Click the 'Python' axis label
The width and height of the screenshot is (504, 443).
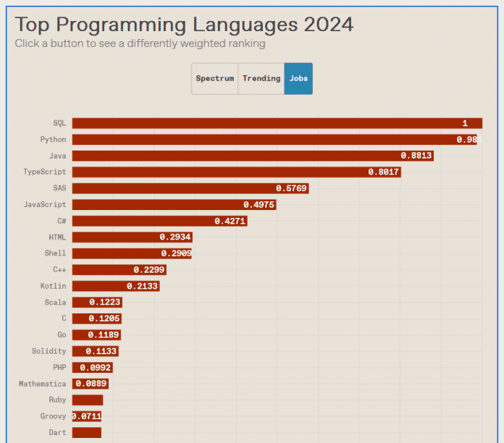tap(53, 140)
